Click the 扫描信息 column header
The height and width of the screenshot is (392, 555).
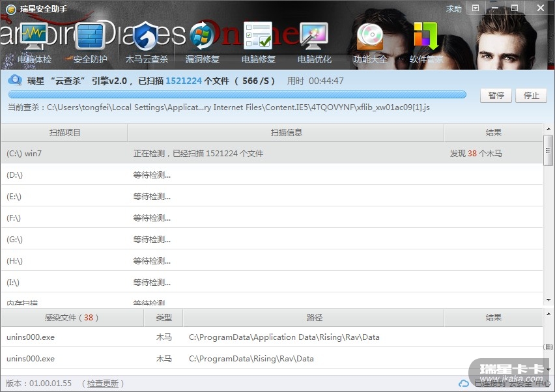(285, 133)
